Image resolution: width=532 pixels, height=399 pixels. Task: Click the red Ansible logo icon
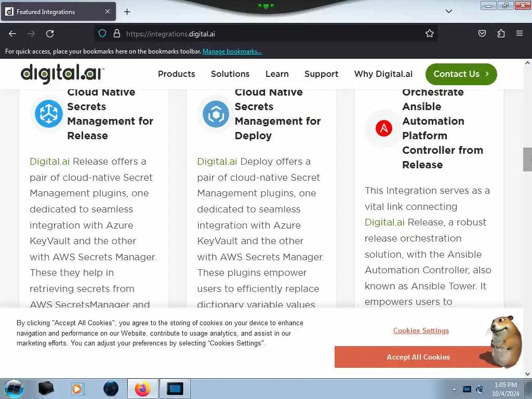click(x=384, y=128)
